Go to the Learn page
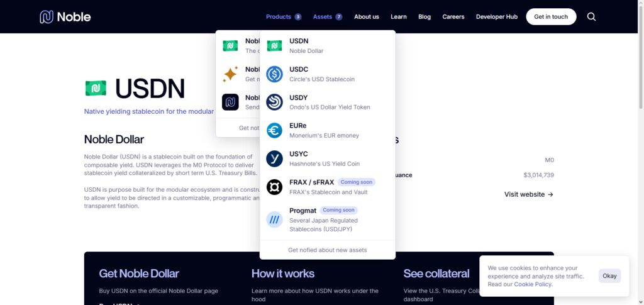644x305 pixels. (x=398, y=17)
